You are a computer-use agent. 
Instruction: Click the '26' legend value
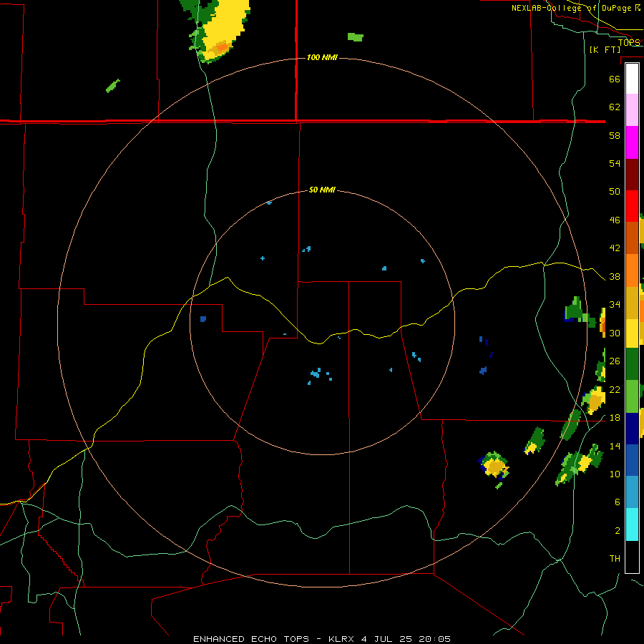tap(615, 361)
